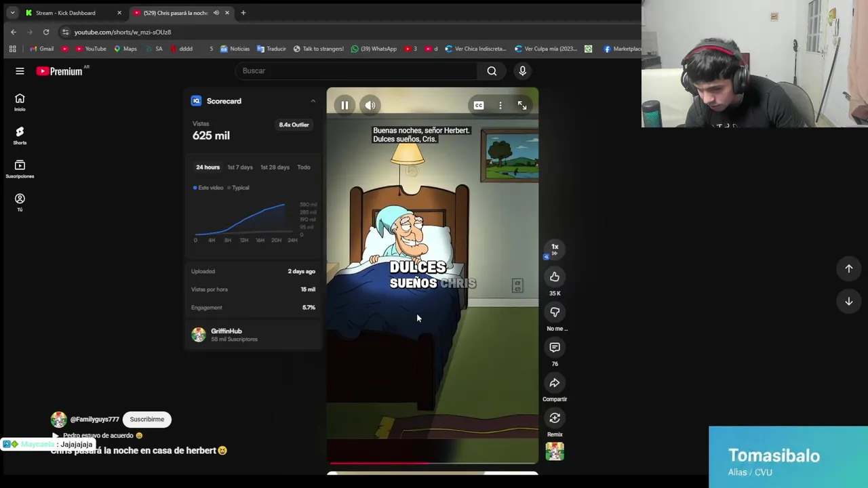Open the YouTube bookmark
Screen dimensions: 868x488
tap(91, 49)
